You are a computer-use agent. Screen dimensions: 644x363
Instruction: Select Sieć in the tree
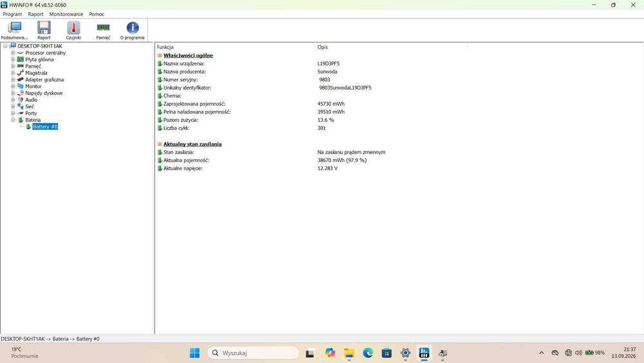click(x=30, y=106)
